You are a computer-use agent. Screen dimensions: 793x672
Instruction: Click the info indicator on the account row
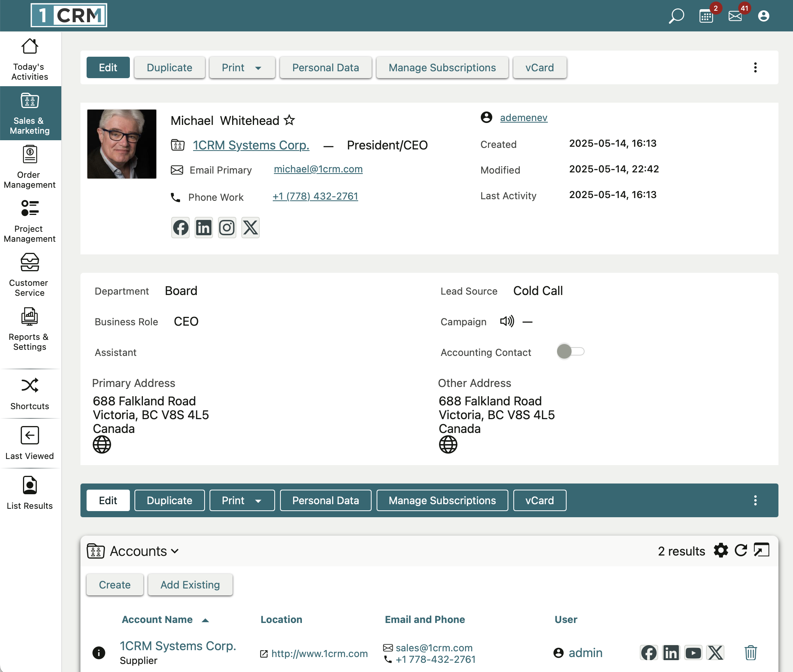point(98,653)
